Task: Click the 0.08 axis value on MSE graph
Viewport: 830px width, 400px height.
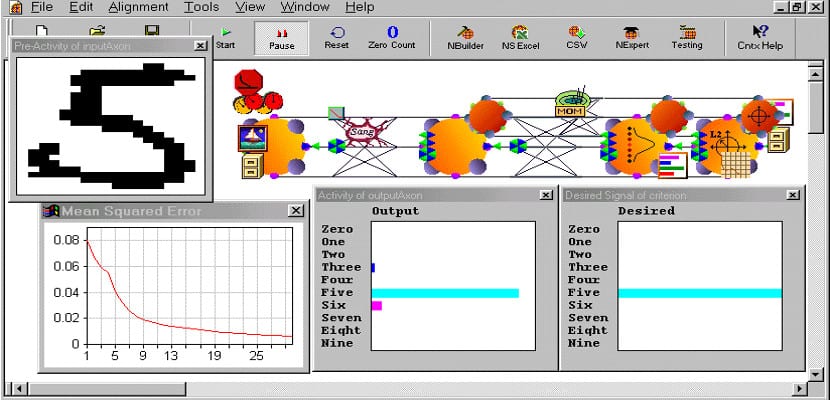Action: coord(66,241)
